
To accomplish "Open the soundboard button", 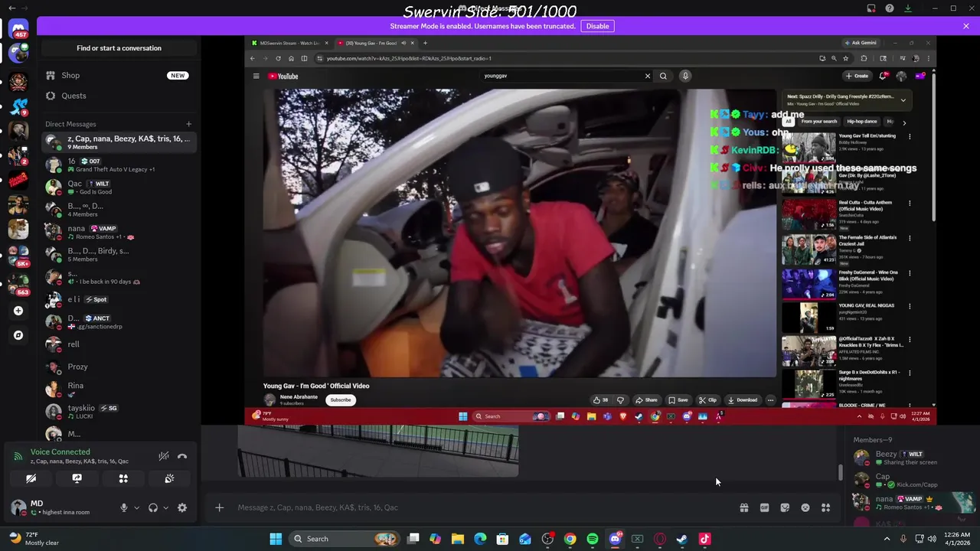I will click(x=169, y=478).
